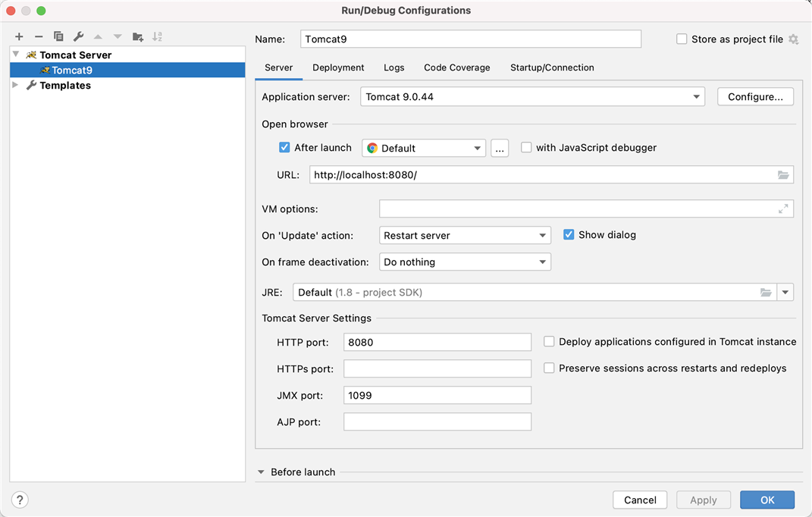
Task: Click the URL text field
Action: tap(551, 174)
